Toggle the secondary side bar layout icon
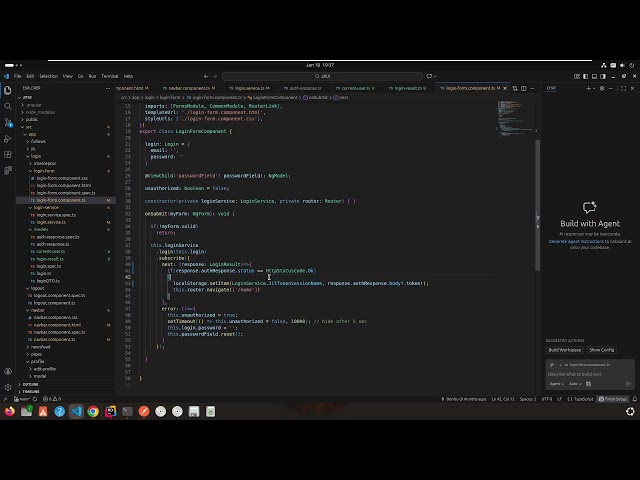This screenshot has width=640, height=480. (x=603, y=76)
